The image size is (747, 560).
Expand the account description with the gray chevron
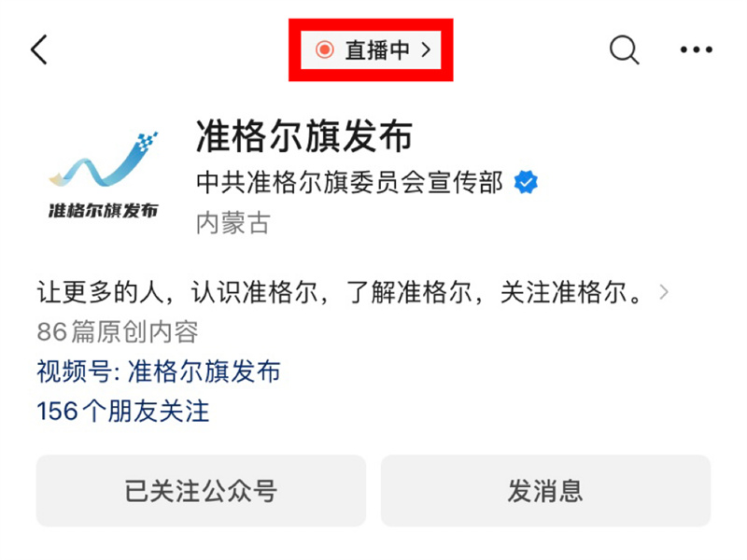coord(664,292)
